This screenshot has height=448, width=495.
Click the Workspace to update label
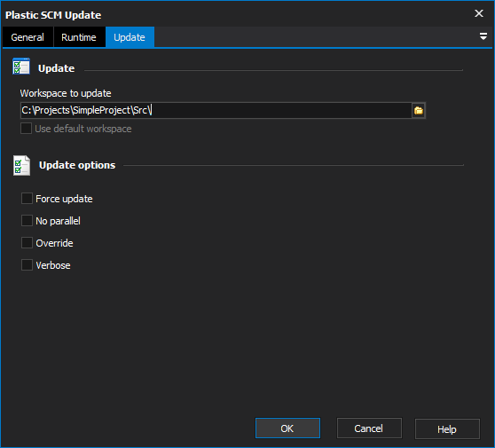[66, 93]
